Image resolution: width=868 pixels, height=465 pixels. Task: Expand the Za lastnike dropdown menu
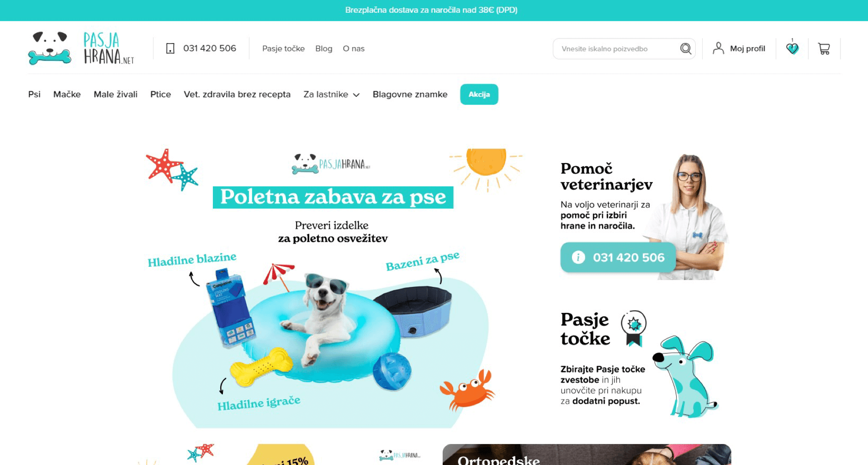click(x=332, y=95)
